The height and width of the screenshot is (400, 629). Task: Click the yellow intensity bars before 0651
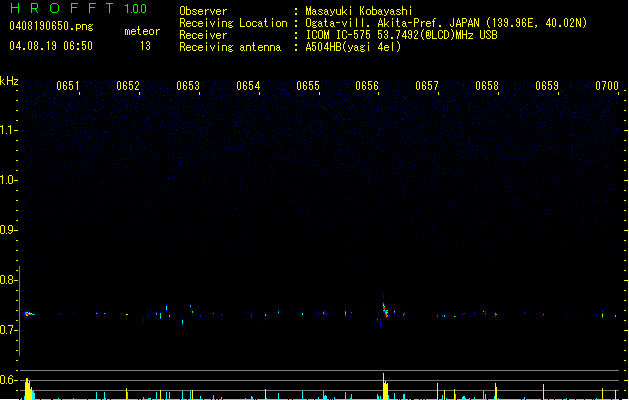pyautogui.click(x=28, y=388)
